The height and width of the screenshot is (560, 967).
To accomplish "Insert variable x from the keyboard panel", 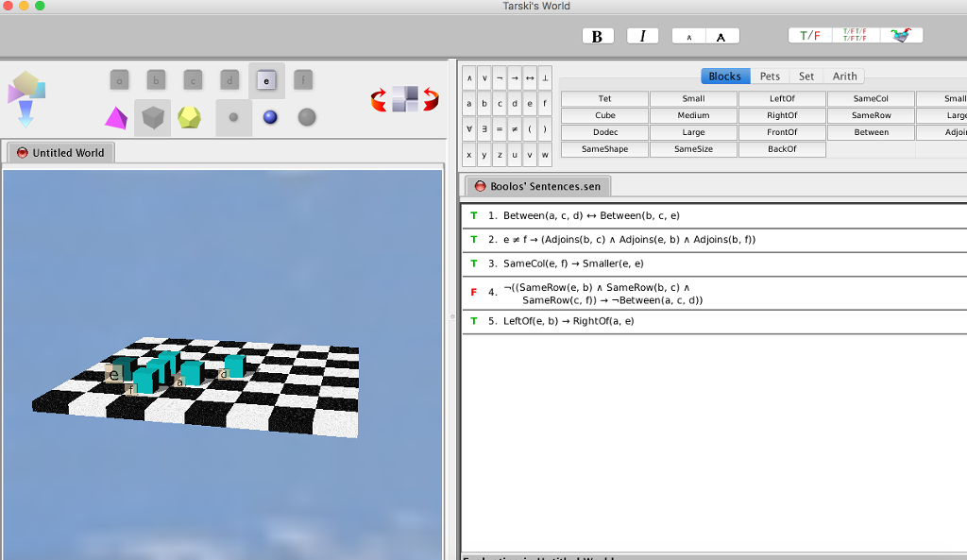I will pos(469,155).
